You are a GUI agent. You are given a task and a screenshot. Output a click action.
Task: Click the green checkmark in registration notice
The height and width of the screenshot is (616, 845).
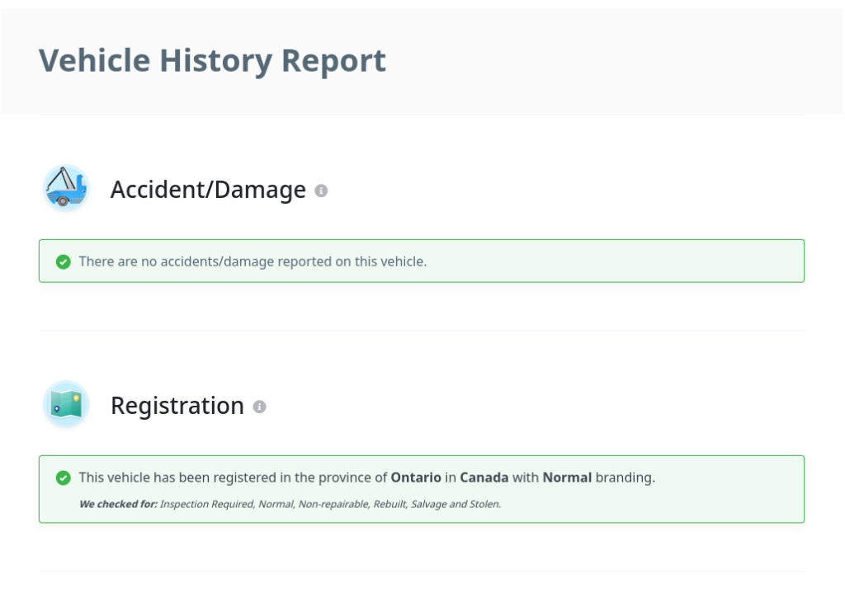(x=63, y=477)
